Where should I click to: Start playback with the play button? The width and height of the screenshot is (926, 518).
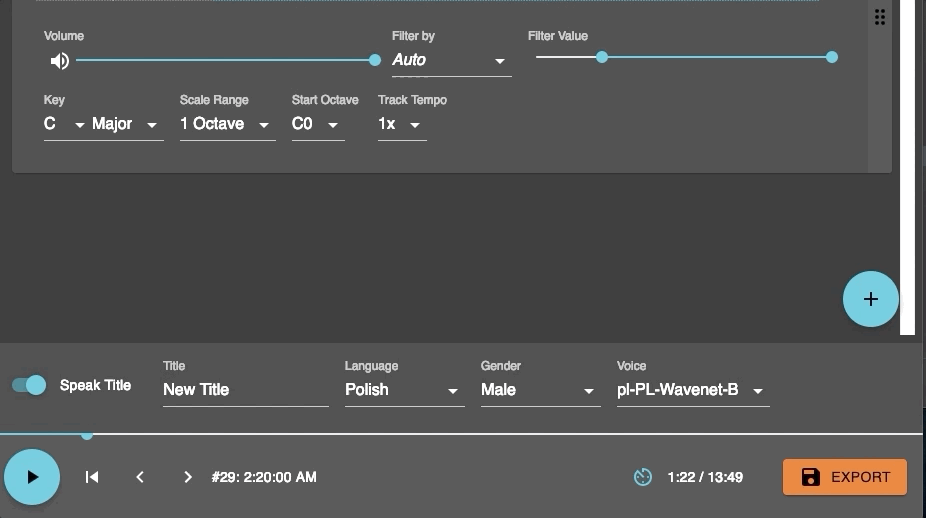pos(32,477)
